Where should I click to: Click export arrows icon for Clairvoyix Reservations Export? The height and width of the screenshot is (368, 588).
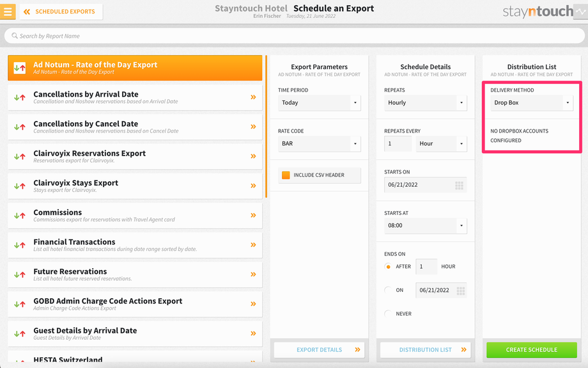[x=20, y=157]
